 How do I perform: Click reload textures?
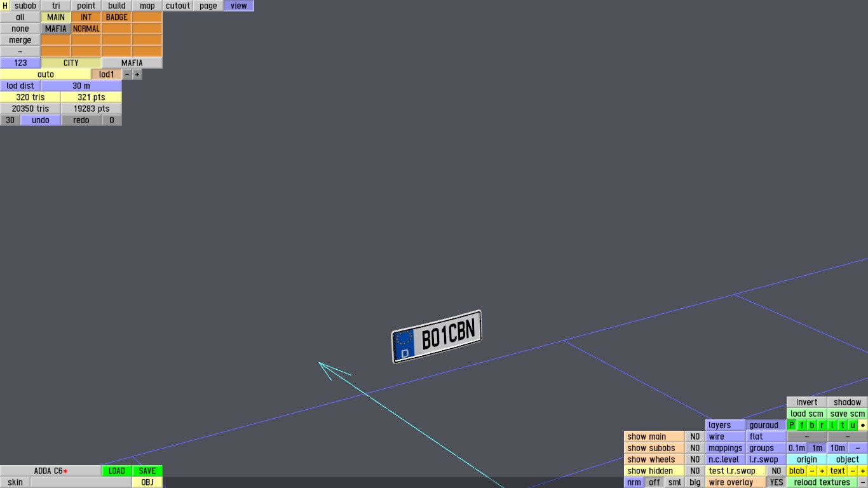click(822, 482)
